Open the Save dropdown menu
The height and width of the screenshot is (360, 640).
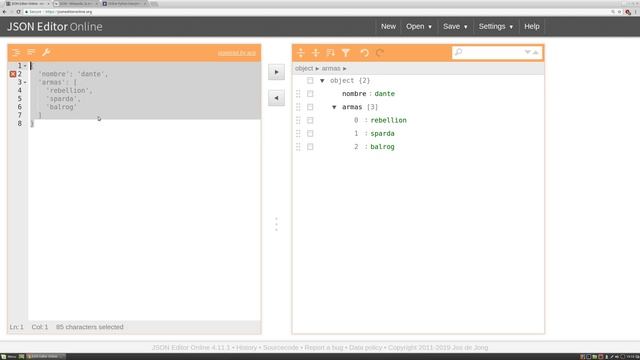455,27
